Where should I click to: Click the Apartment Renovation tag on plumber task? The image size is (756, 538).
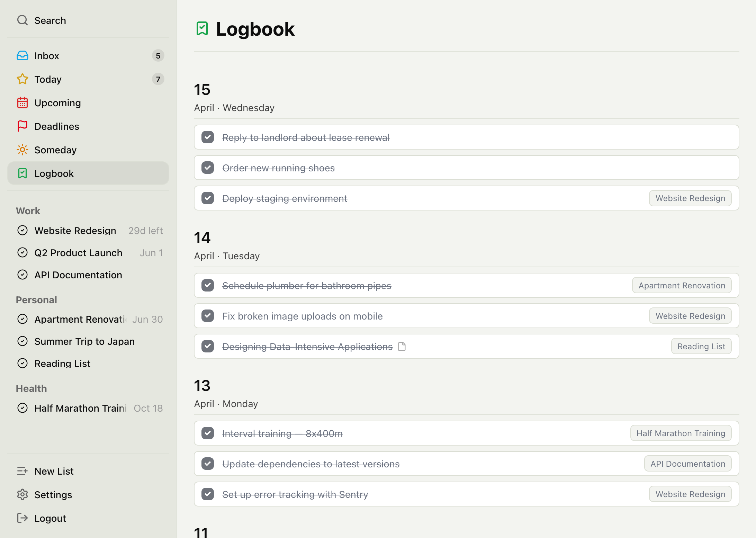point(682,286)
